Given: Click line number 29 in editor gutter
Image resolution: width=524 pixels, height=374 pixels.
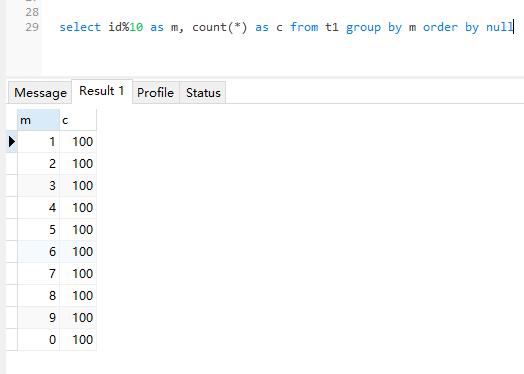Looking at the screenshot, I should [x=32, y=27].
